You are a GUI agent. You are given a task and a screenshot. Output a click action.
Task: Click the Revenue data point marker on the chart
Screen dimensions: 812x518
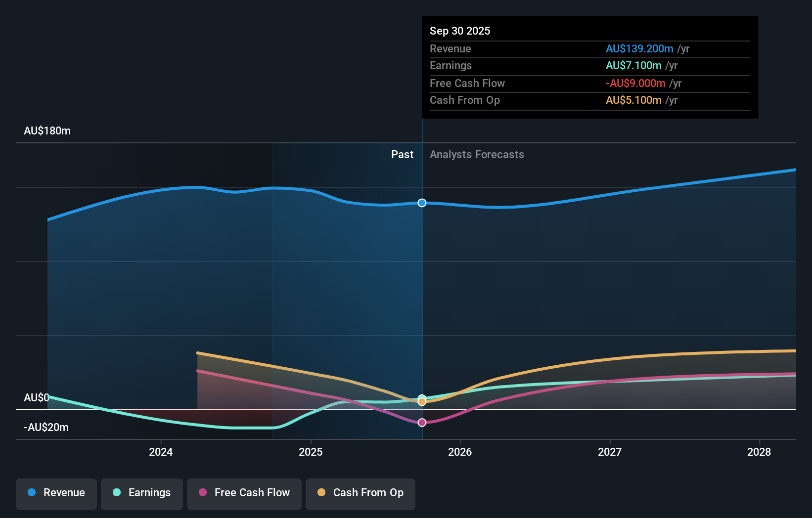click(x=421, y=203)
